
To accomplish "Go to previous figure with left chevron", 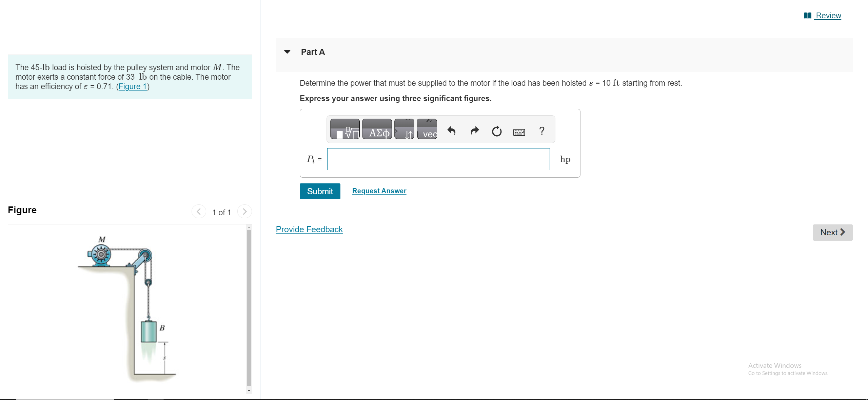I will coord(199,212).
